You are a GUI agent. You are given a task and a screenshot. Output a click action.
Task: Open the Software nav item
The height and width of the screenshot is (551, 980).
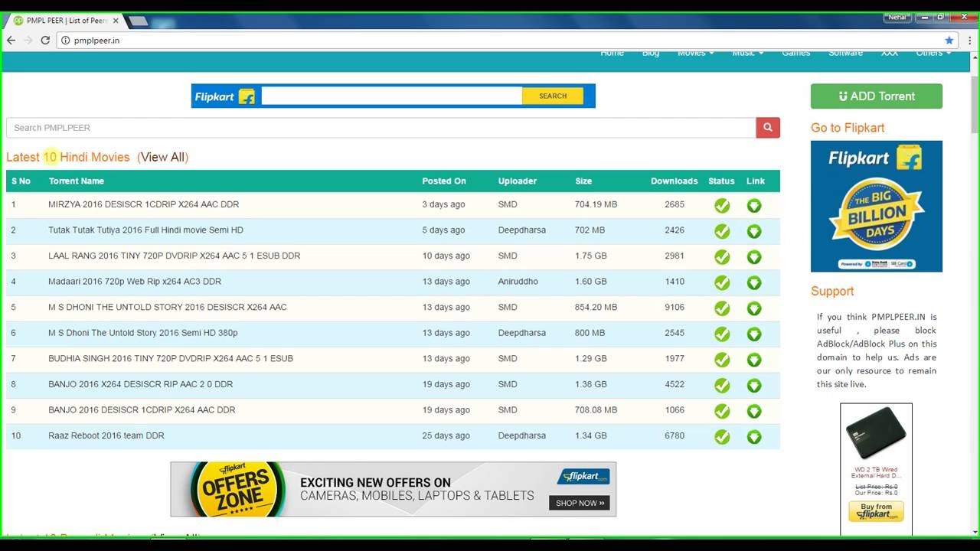click(x=845, y=53)
